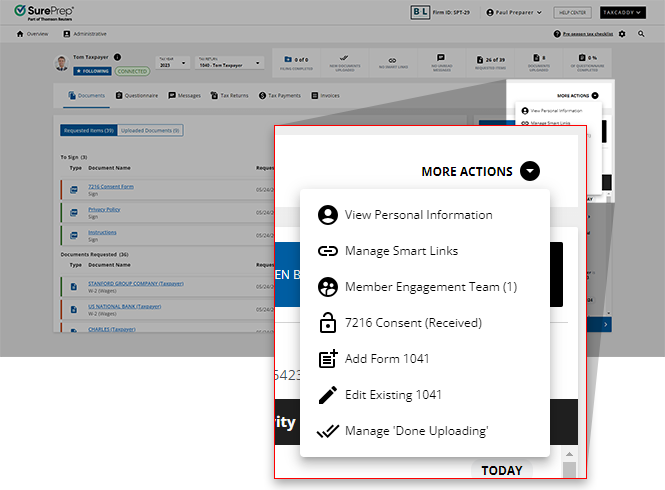Viewport: 665px width, 490px height.
Task: Click the pencil icon for Edit Existing 1041
Action: pyautogui.click(x=328, y=395)
